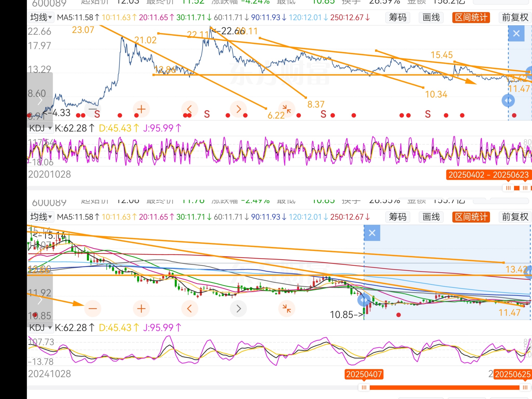
Task: Grab blue interval handle in upper chart
Action: click(x=508, y=101)
